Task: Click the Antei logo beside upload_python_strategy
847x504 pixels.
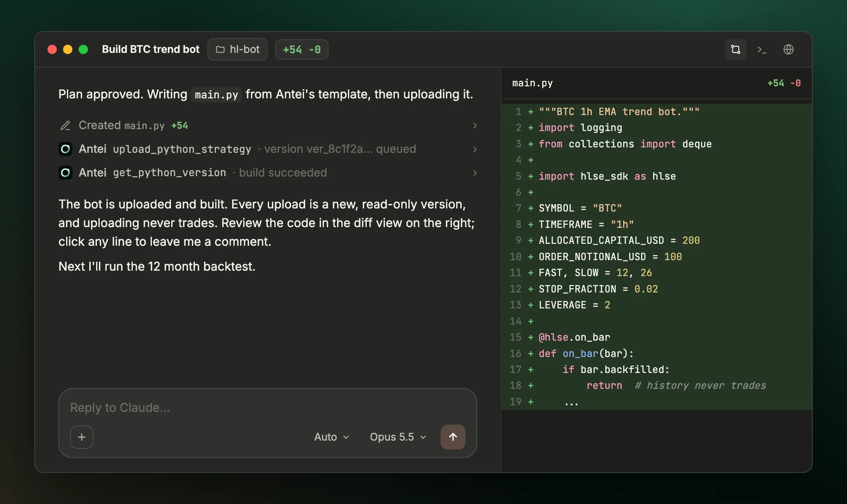Action: point(65,149)
